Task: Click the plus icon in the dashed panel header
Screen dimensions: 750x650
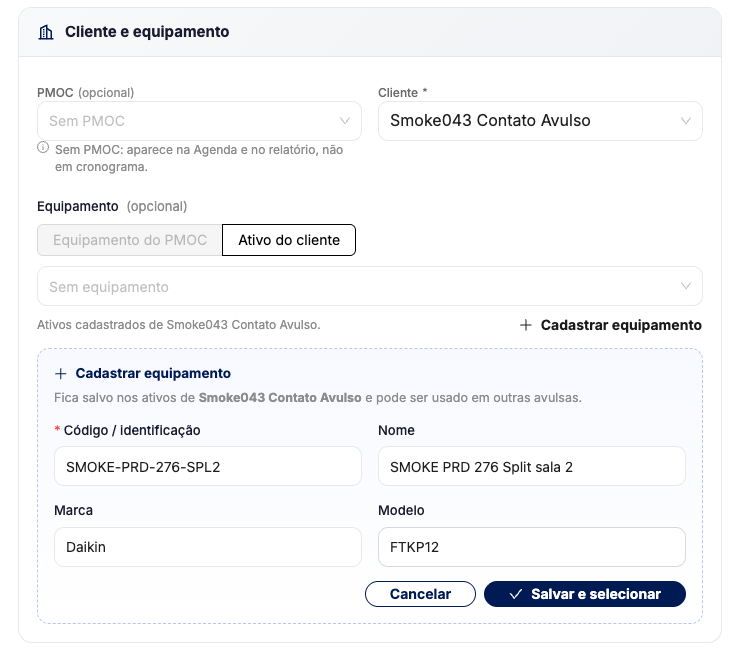Action: (x=61, y=374)
